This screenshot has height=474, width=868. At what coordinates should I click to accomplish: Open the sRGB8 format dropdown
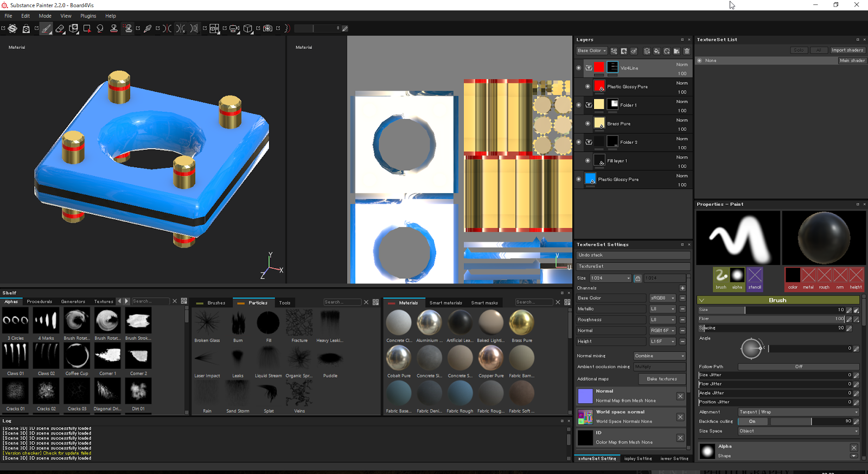pyautogui.click(x=662, y=298)
